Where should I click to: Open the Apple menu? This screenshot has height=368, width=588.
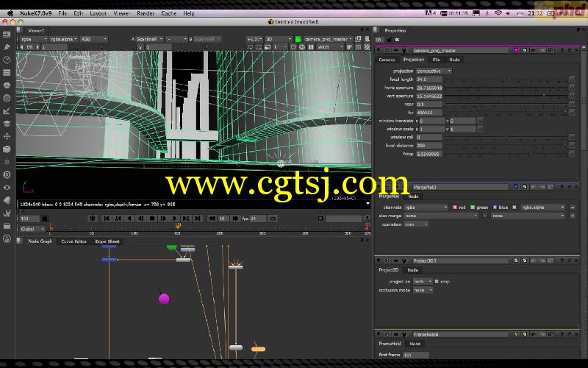coord(10,13)
